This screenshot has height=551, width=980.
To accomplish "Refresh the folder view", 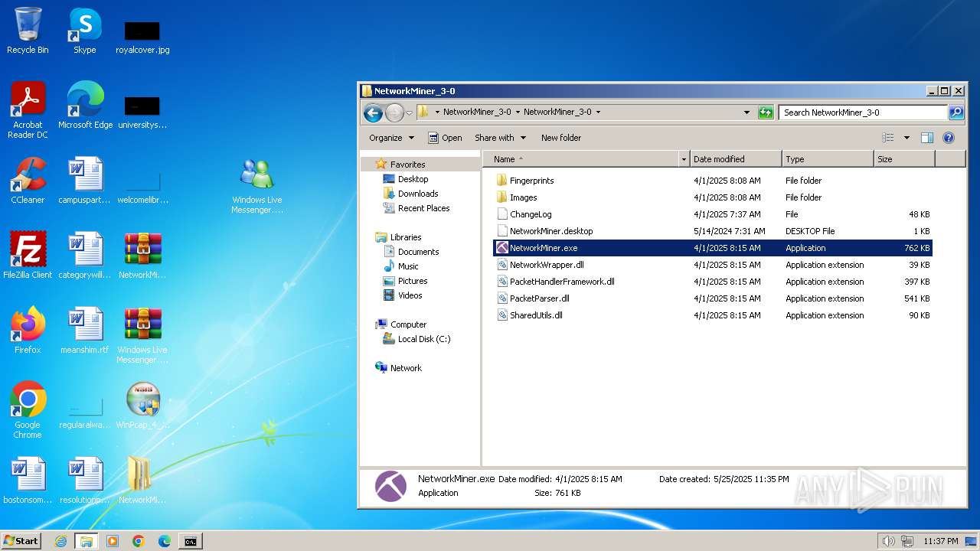I will 766,112.
